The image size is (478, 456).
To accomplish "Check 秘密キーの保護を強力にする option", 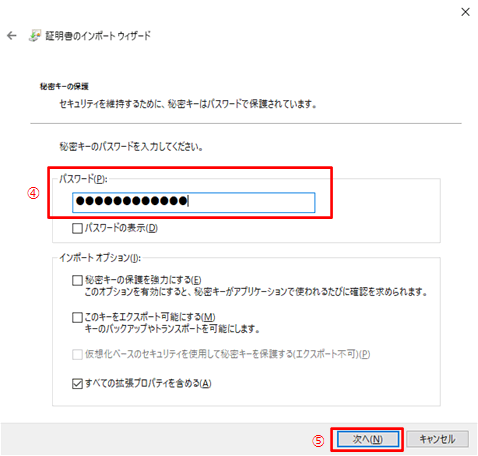I will click(77, 280).
